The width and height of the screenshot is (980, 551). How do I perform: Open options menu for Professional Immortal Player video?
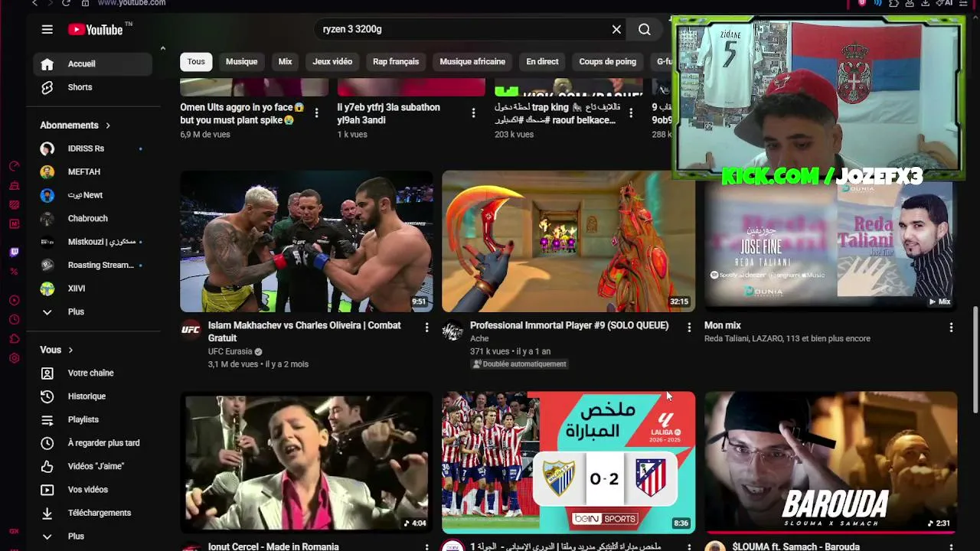[688, 328]
